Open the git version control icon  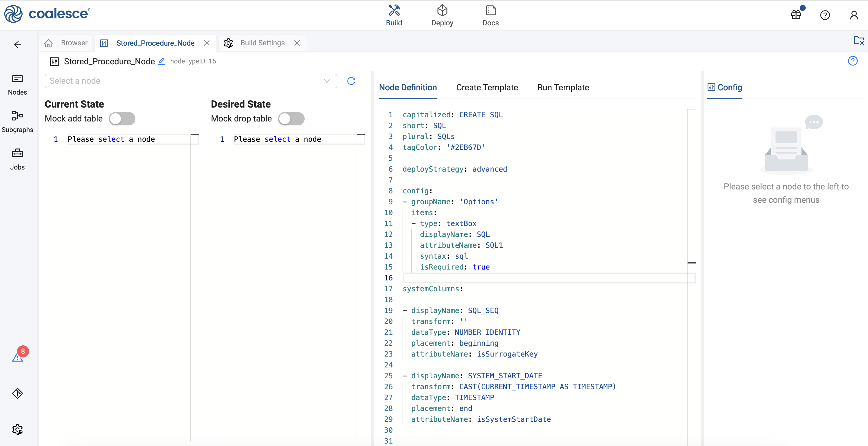(18, 393)
